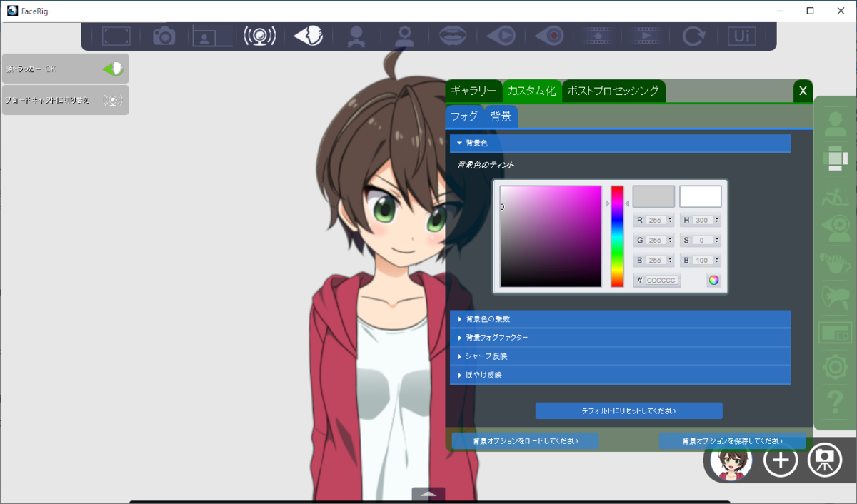Open the gear settings icon in right sidebar
Viewport: 857px width, 504px height.
click(835, 368)
